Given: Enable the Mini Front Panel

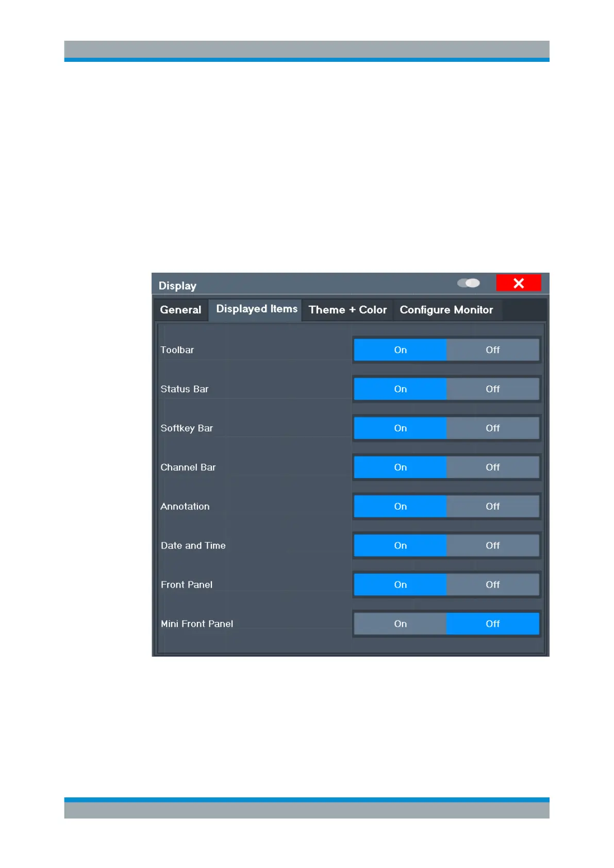Looking at the screenshot, I should (400, 624).
